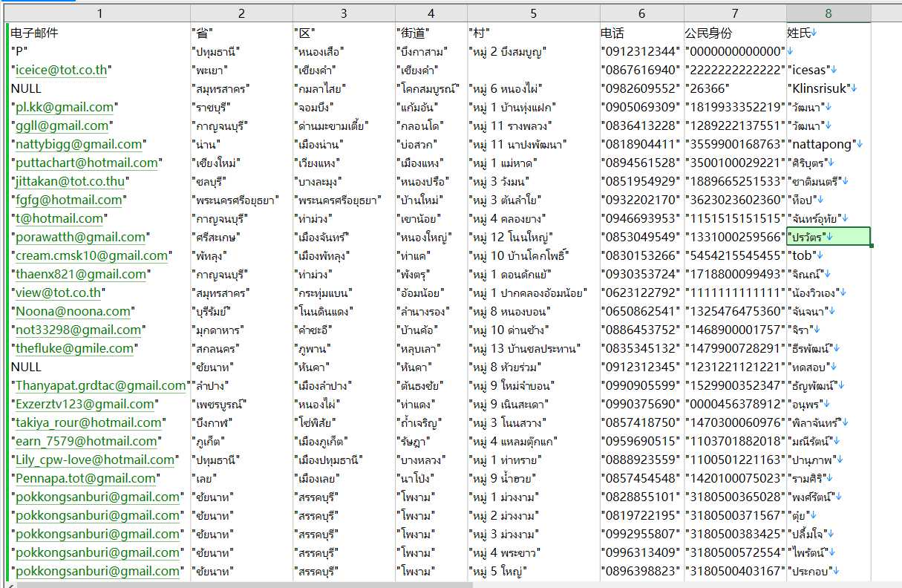Select the 电话 header cell

[x=641, y=33]
